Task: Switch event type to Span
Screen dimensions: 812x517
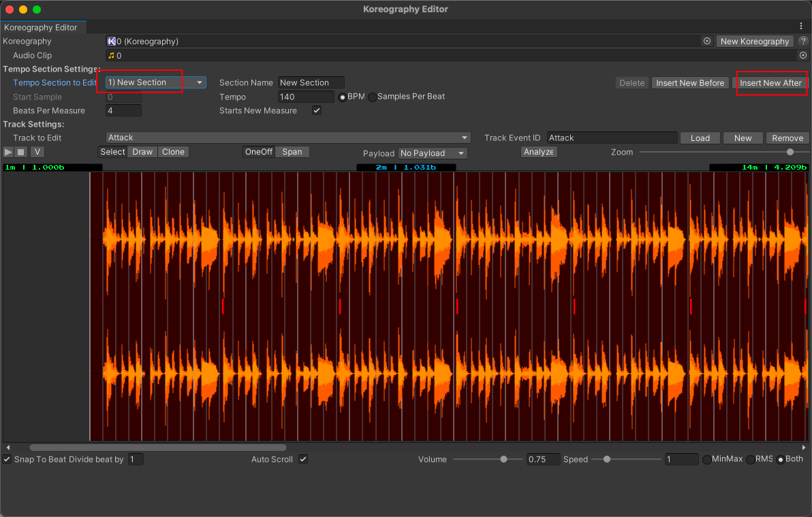Action: pos(292,152)
